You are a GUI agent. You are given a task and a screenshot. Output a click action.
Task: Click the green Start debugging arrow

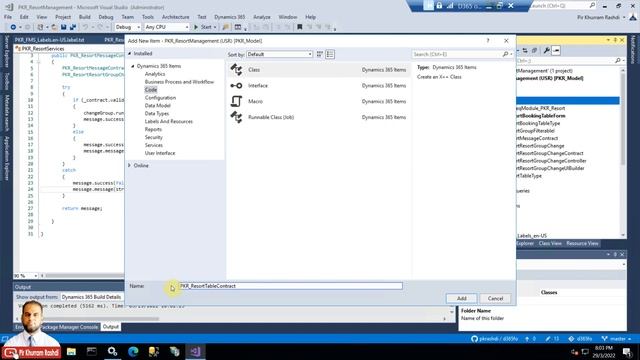(x=196, y=27)
